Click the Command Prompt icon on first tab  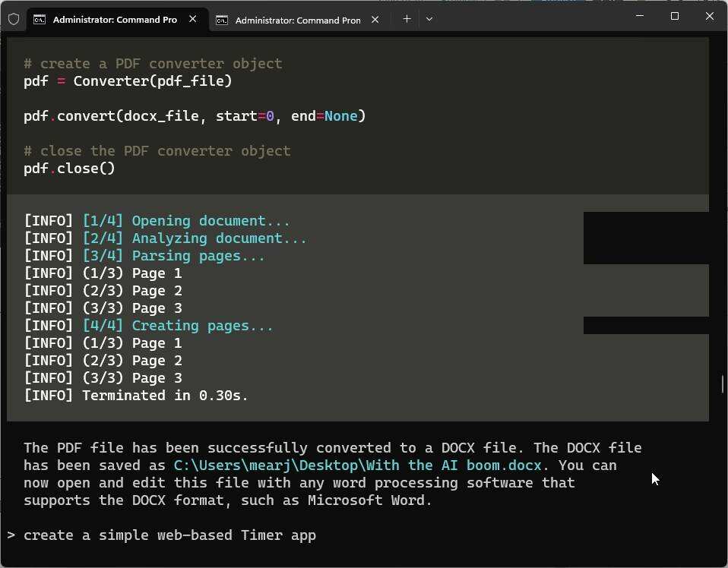click(x=39, y=19)
